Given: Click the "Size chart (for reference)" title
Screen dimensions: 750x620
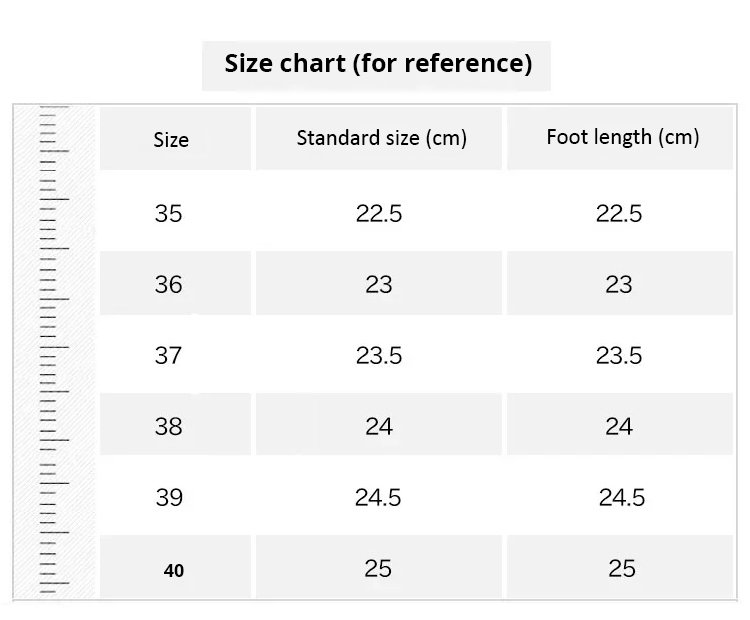Looking at the screenshot, I should (x=377, y=65).
